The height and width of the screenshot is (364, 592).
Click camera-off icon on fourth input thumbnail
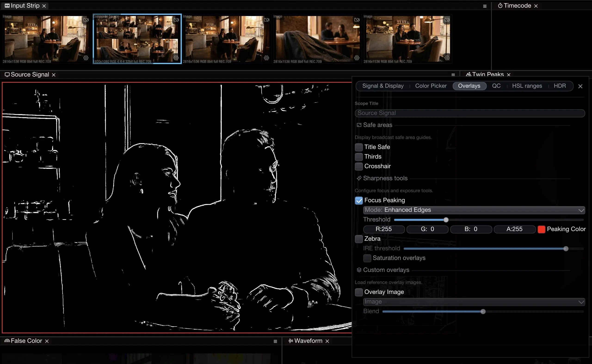click(357, 20)
